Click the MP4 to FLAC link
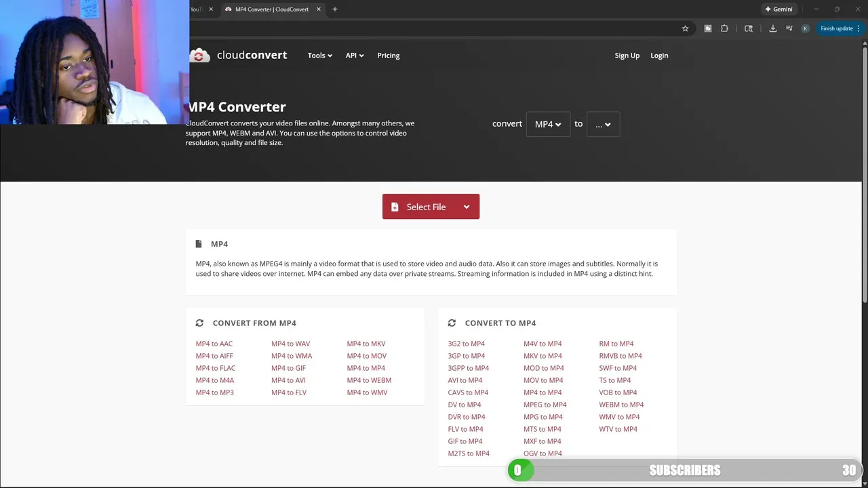This screenshot has width=868, height=488. point(216,368)
